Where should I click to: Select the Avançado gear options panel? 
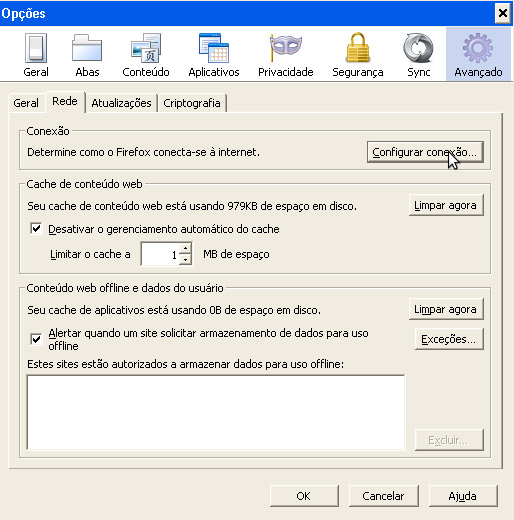[x=478, y=54]
